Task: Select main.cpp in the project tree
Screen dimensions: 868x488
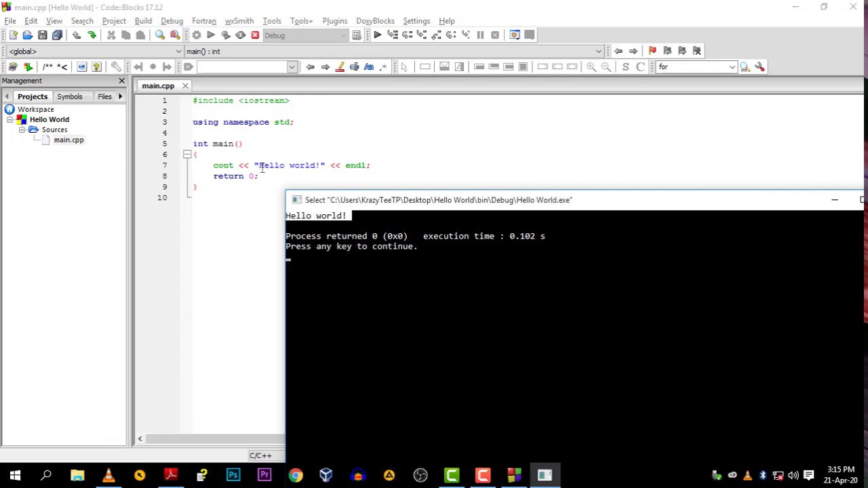Action: pyautogui.click(x=68, y=140)
